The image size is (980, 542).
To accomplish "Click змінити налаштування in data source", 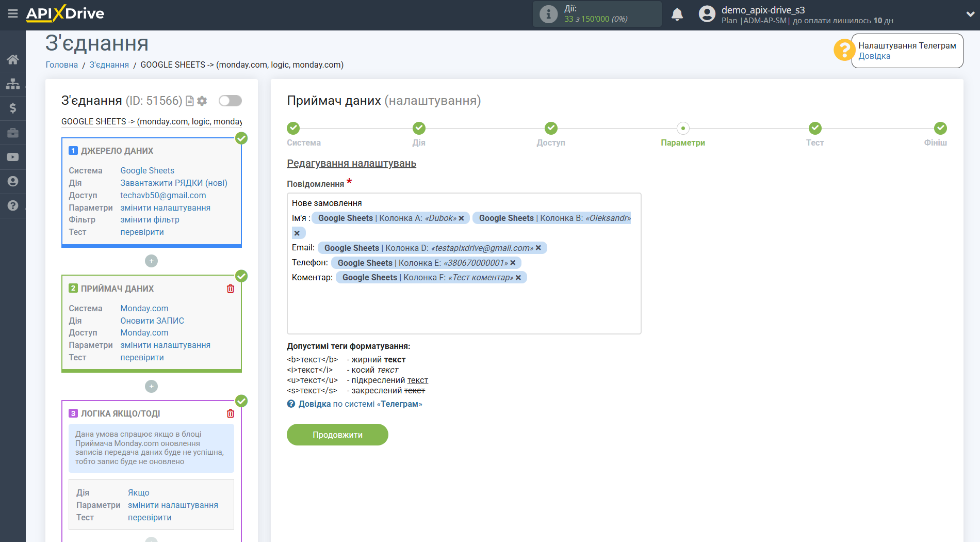I will pos(165,208).
